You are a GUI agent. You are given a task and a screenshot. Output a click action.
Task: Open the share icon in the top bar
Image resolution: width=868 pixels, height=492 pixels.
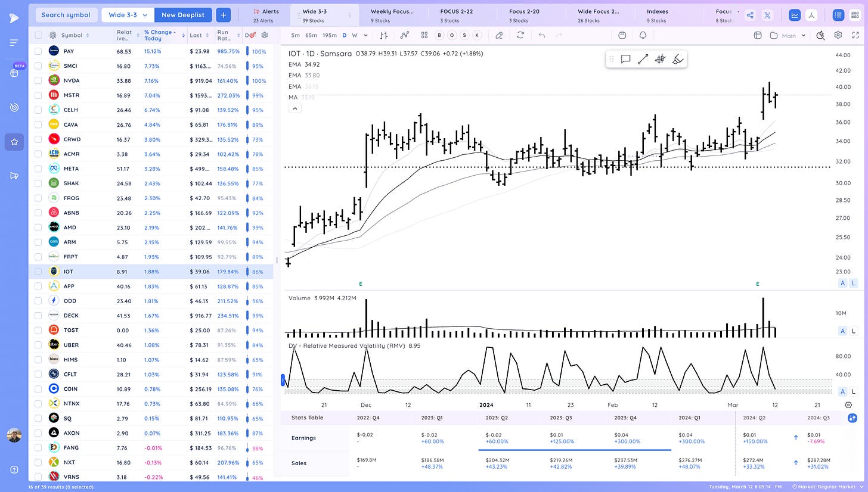(x=751, y=15)
